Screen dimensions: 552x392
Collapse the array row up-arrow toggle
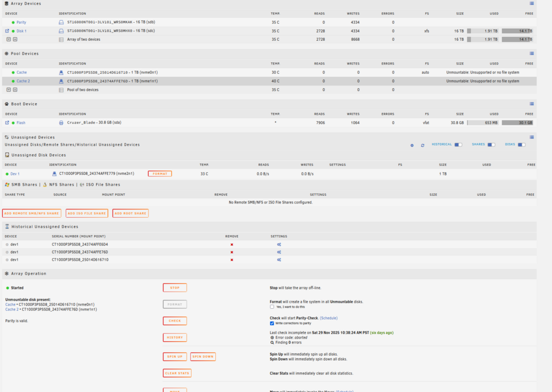click(15, 39)
